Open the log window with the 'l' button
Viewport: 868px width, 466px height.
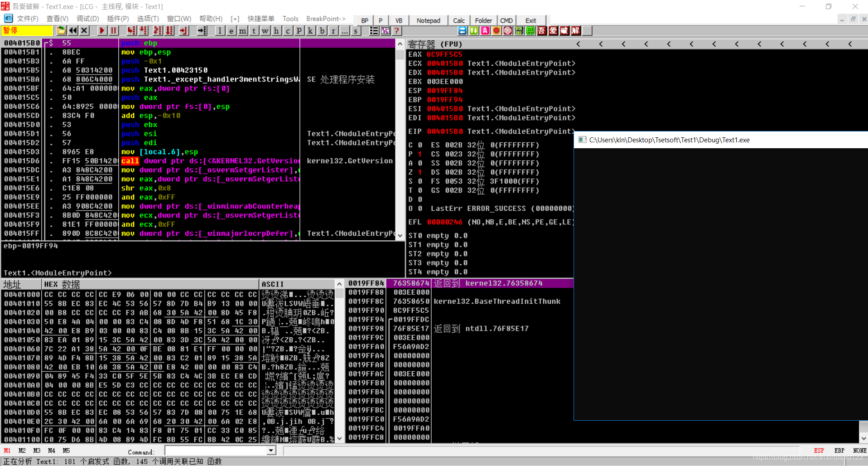(220, 30)
